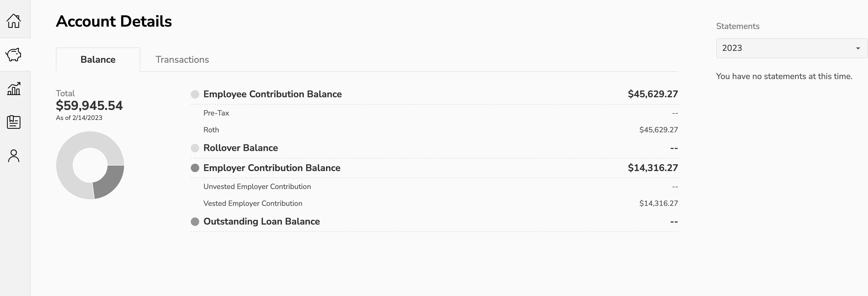This screenshot has width=868, height=296.
Task: Click the Rollover Balance legend dot
Action: [195, 148]
